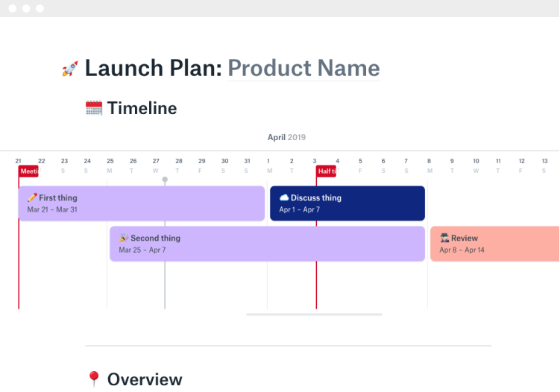Viewport: 560px width, 392px height.
Task: Click the gray marker dot on the timeline
Action: tap(165, 180)
